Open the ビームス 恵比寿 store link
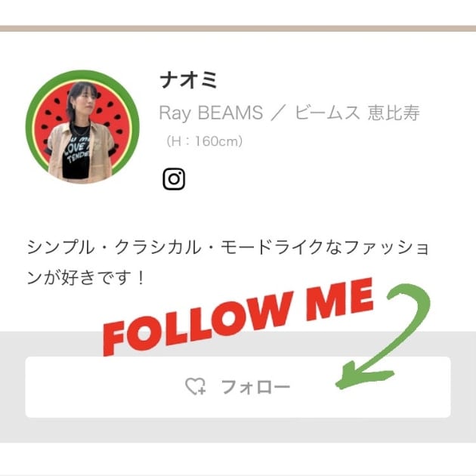 [357, 113]
